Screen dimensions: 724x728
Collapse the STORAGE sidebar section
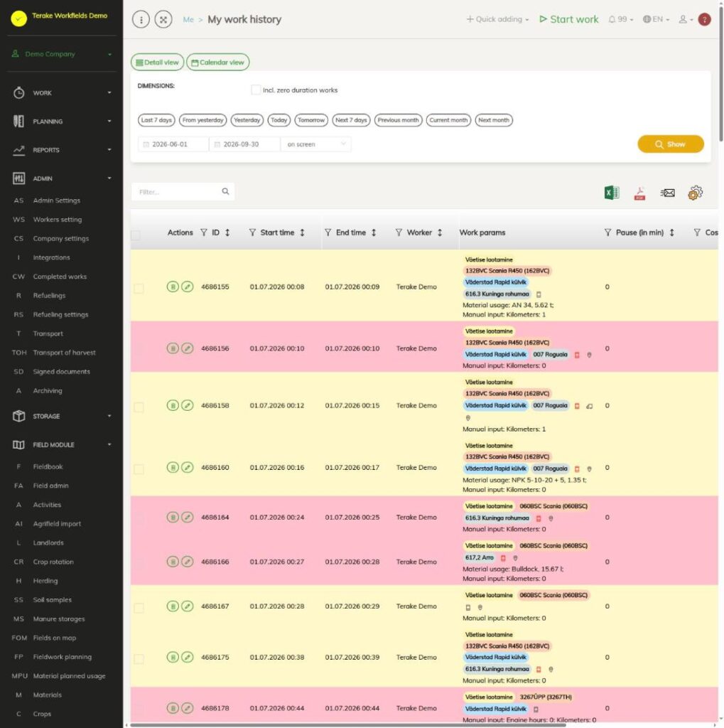click(62, 416)
